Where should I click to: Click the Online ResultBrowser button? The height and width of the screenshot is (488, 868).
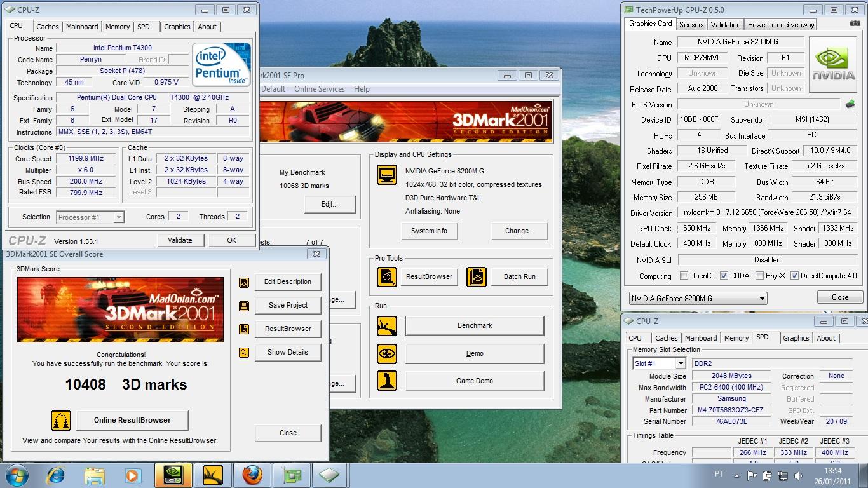click(132, 420)
